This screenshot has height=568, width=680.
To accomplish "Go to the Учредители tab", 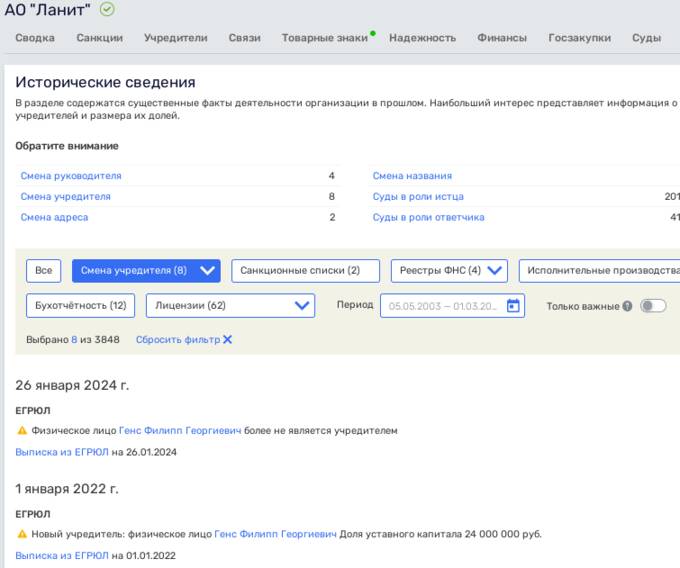I will pos(176,38).
